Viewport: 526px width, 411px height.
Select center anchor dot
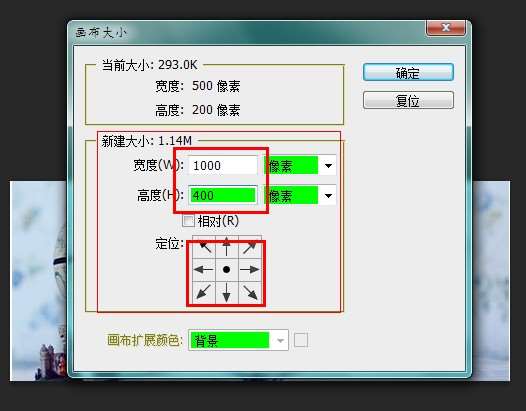tap(227, 269)
